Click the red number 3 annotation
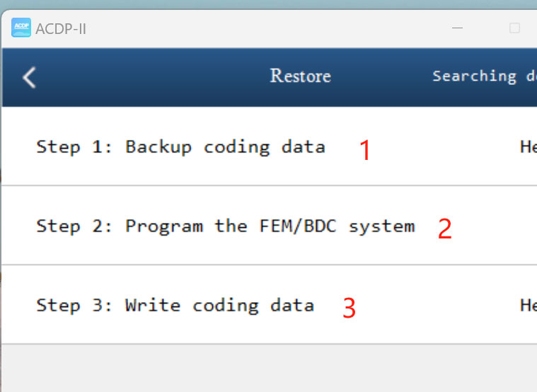537x392 pixels. coord(349,309)
